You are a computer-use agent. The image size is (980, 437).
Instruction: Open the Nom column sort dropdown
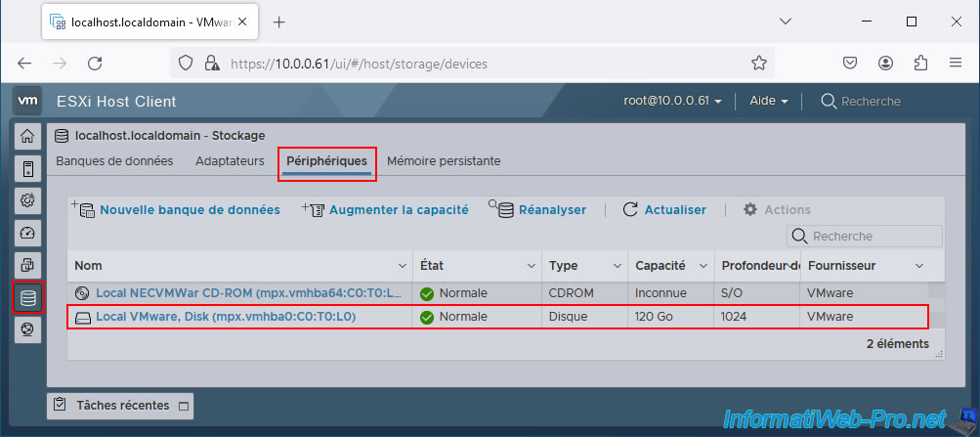[x=403, y=266]
